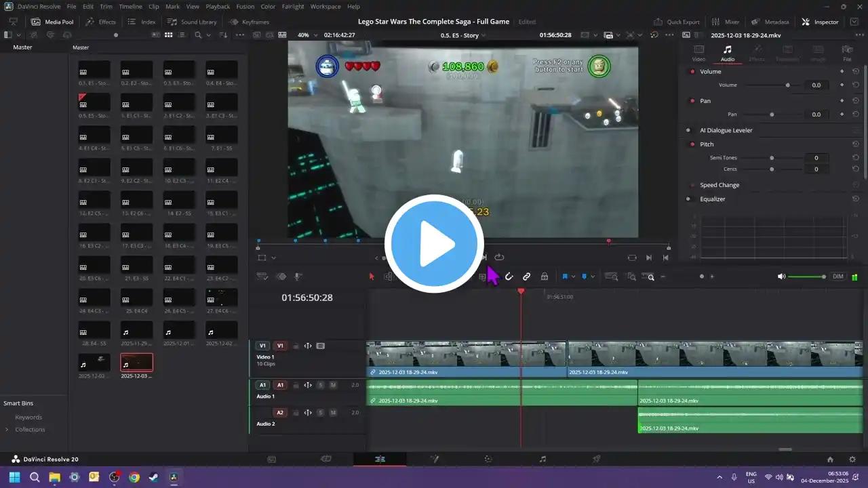Toggle timeline snapping magnet icon

point(509,277)
